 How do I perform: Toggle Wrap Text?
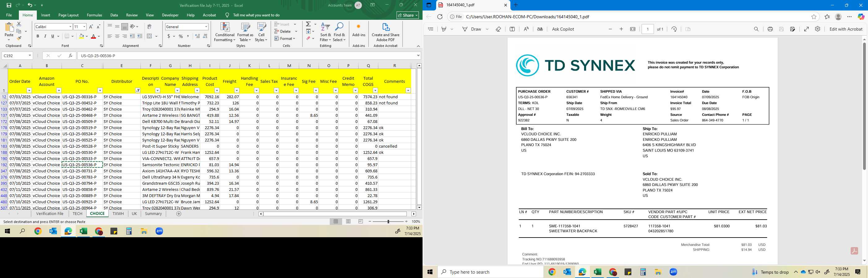click(149, 27)
